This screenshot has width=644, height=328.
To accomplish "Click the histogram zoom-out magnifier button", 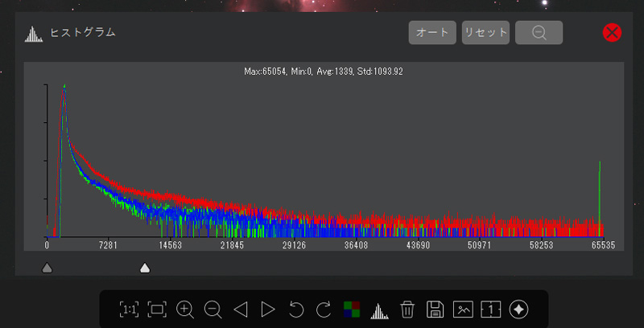I will 539,32.
